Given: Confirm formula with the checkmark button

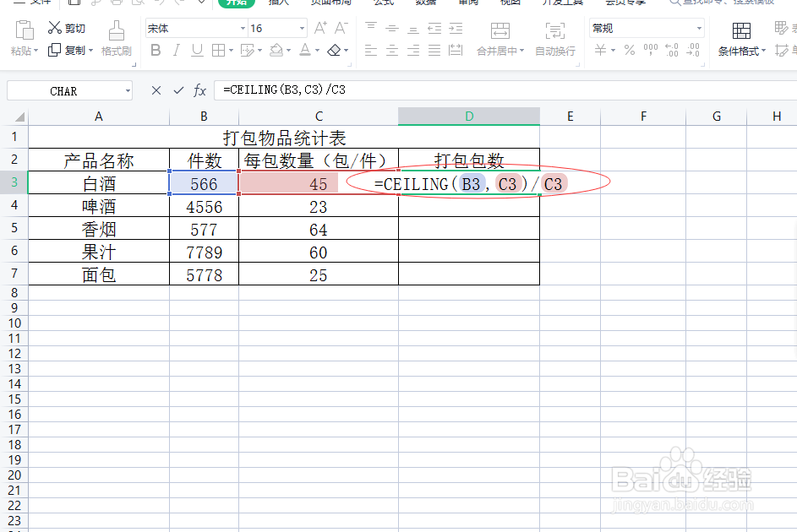Looking at the screenshot, I should pos(178,90).
